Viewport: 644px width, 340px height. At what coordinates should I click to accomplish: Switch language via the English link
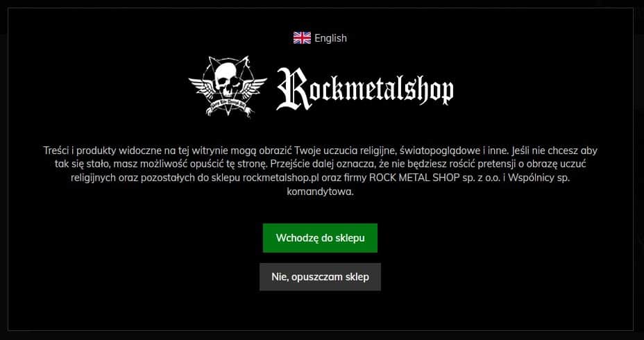[330, 38]
